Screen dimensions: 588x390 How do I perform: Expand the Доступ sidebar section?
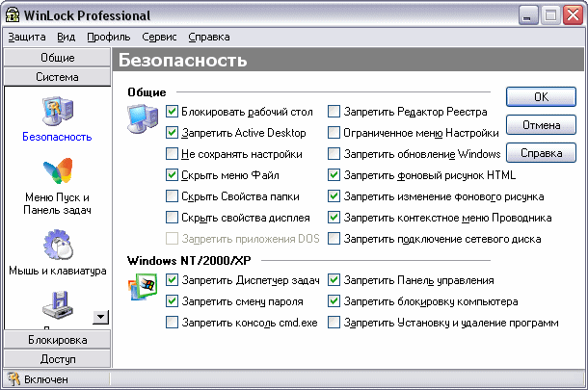tap(58, 359)
